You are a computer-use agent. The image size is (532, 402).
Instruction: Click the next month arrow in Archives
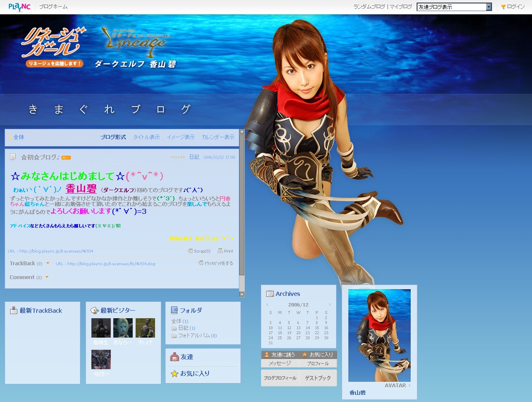click(330, 305)
